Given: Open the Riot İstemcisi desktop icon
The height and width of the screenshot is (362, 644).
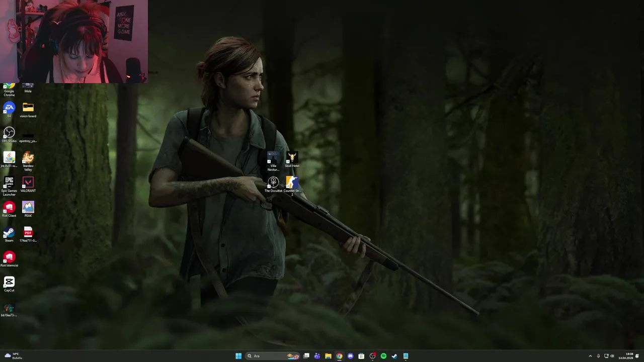Looking at the screenshot, I should (9, 259).
